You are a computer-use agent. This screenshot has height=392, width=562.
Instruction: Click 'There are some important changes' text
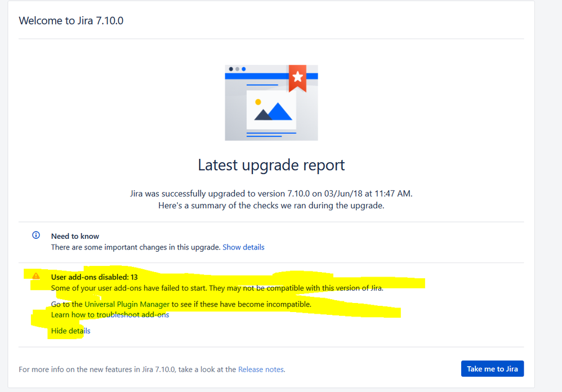click(x=136, y=247)
